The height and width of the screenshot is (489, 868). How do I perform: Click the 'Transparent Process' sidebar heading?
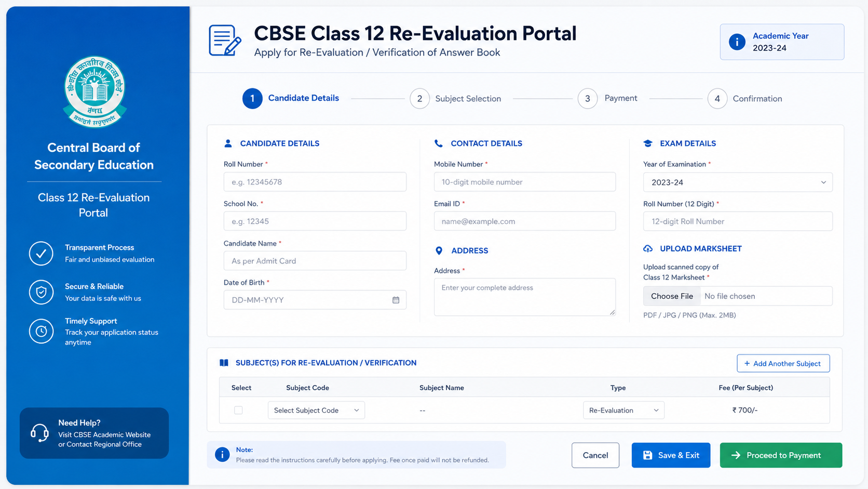click(99, 247)
